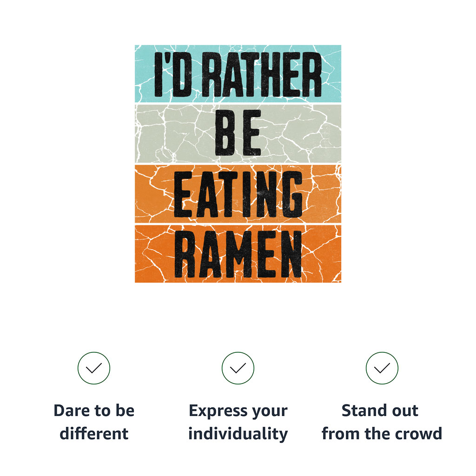Click the word "different" in the first caption

pyautogui.click(x=94, y=433)
